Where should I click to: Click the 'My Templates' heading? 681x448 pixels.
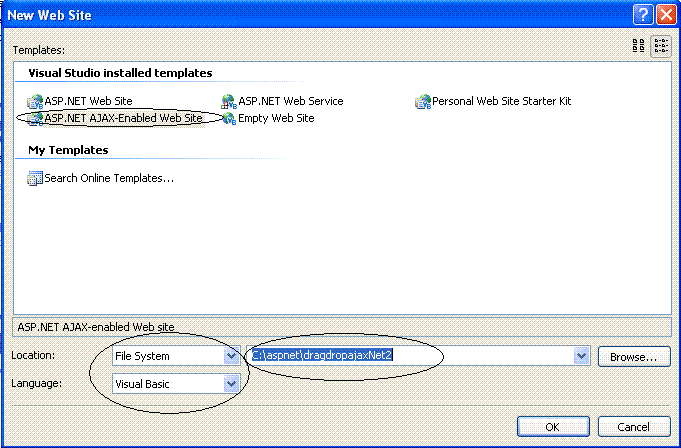(x=68, y=150)
